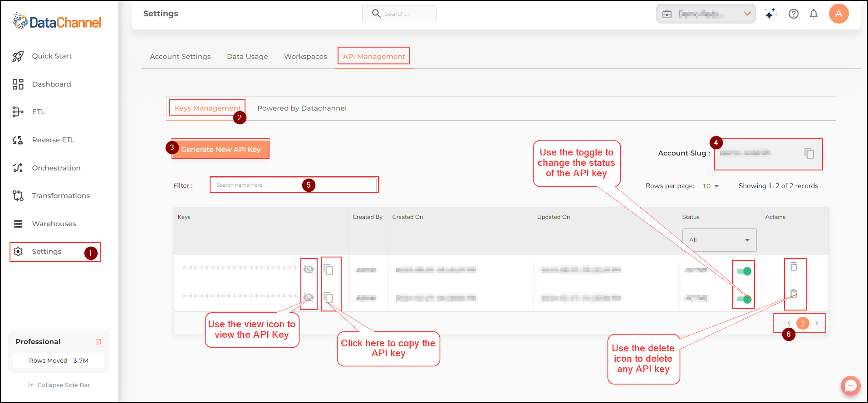Change rows per page dropdown
Screen dimensions: 868x403
point(711,186)
